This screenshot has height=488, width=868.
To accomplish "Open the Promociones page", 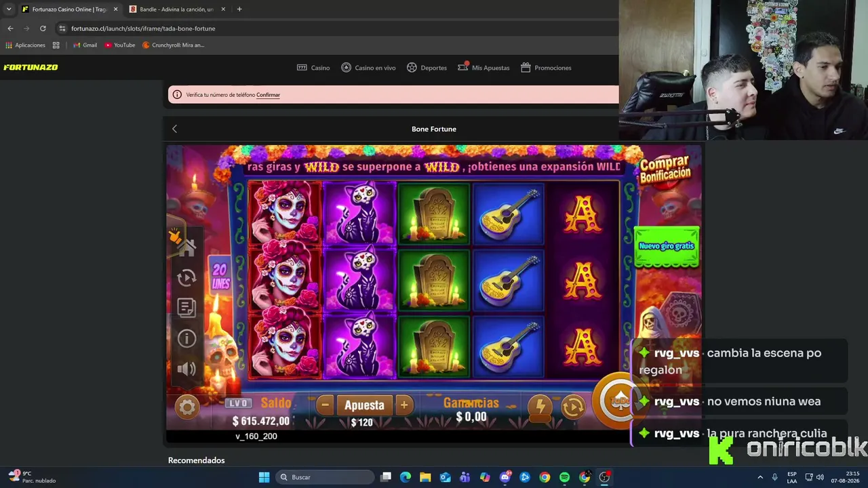I will coord(546,68).
